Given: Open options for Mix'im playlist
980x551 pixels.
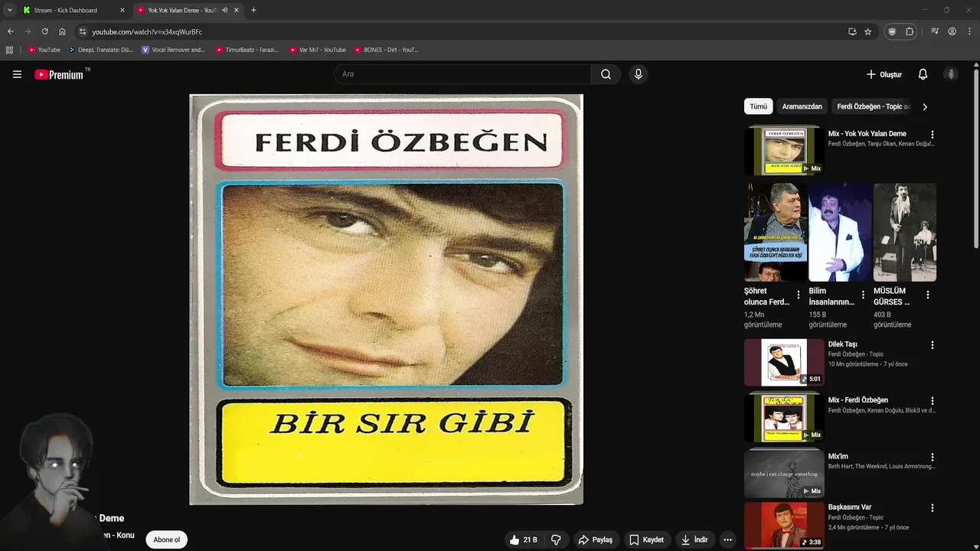Looking at the screenshot, I should click(932, 458).
